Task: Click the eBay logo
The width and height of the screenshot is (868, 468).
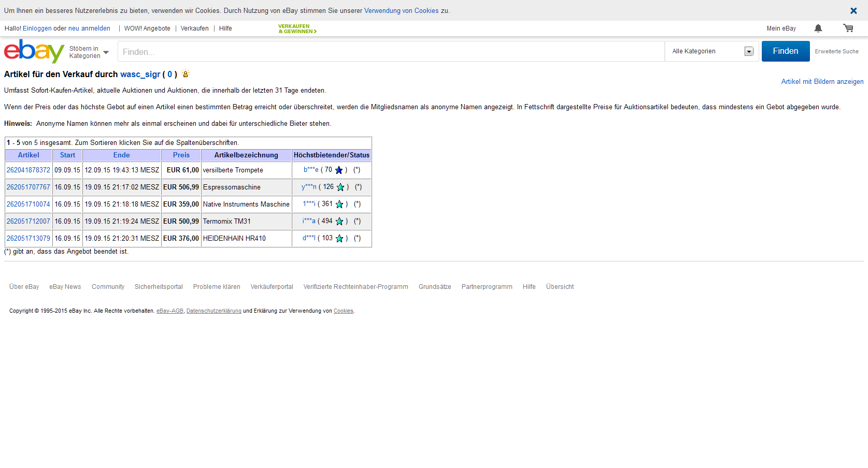Action: click(34, 51)
